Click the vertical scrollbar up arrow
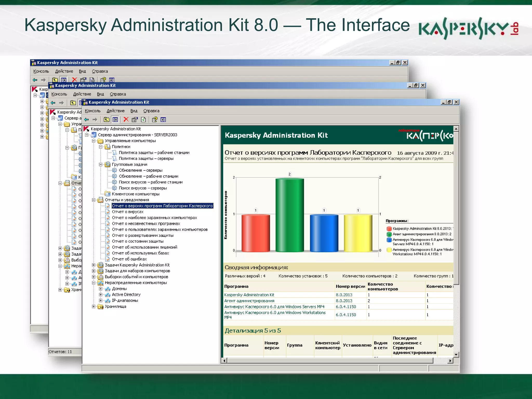532x399 pixels. click(456, 129)
